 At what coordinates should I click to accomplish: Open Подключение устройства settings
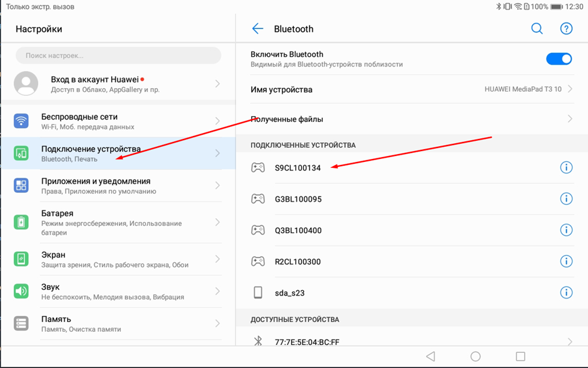tap(118, 153)
